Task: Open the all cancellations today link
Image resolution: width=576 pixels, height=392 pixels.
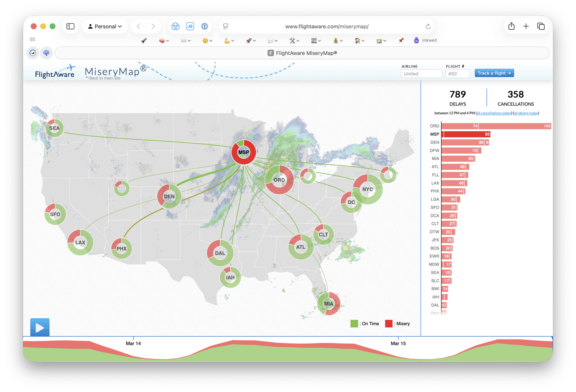Action: click(494, 113)
